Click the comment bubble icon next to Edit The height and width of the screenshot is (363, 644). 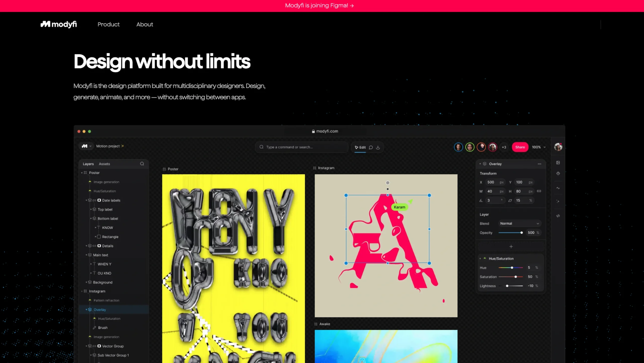click(371, 148)
